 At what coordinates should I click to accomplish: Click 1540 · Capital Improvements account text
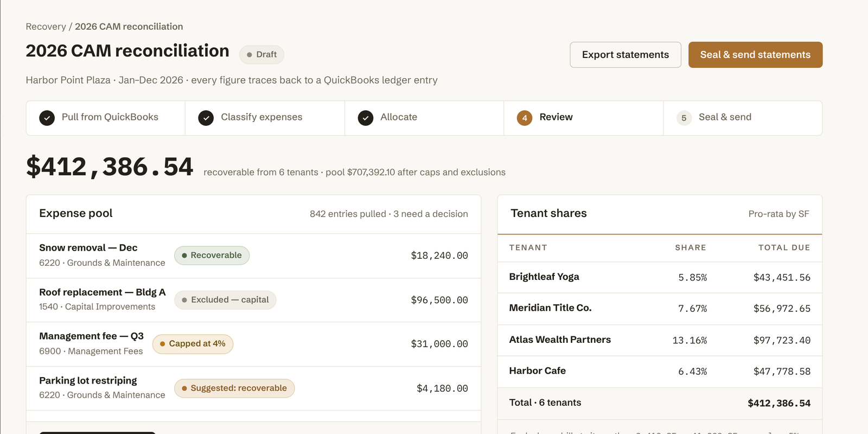click(97, 307)
